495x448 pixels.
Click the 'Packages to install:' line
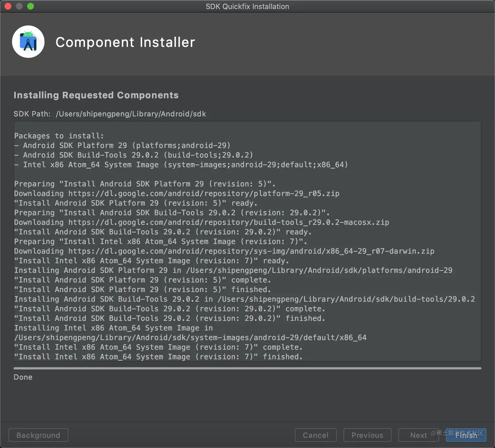click(59, 136)
